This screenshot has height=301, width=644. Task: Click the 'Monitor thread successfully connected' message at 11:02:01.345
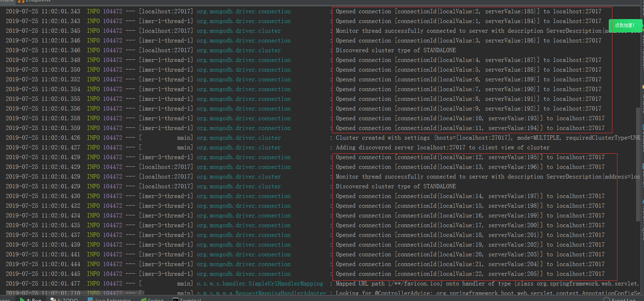click(x=488, y=31)
